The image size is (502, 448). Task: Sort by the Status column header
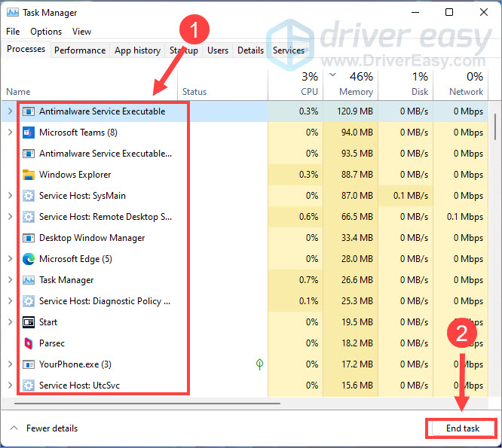pyautogui.click(x=222, y=84)
